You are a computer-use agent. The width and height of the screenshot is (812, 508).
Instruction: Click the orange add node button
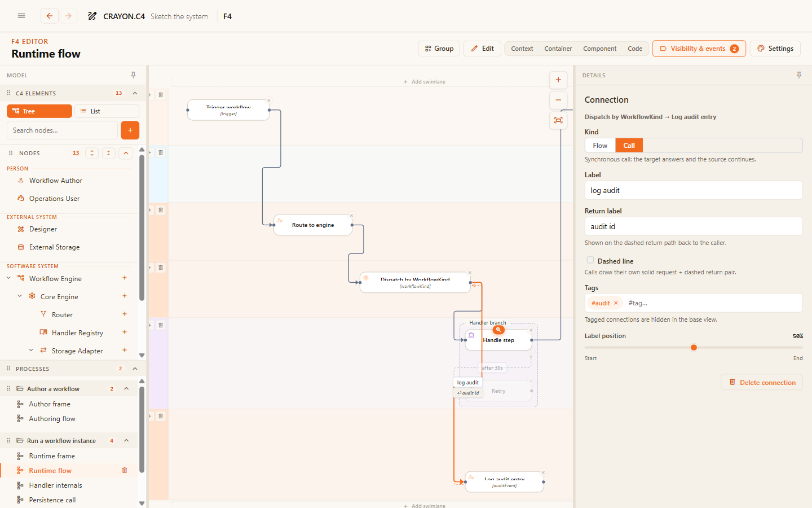pyautogui.click(x=130, y=130)
